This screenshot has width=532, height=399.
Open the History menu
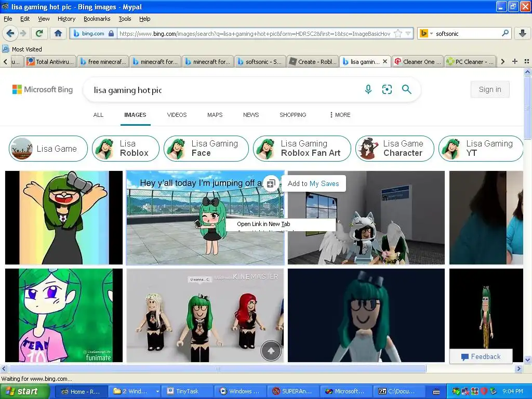tap(66, 19)
